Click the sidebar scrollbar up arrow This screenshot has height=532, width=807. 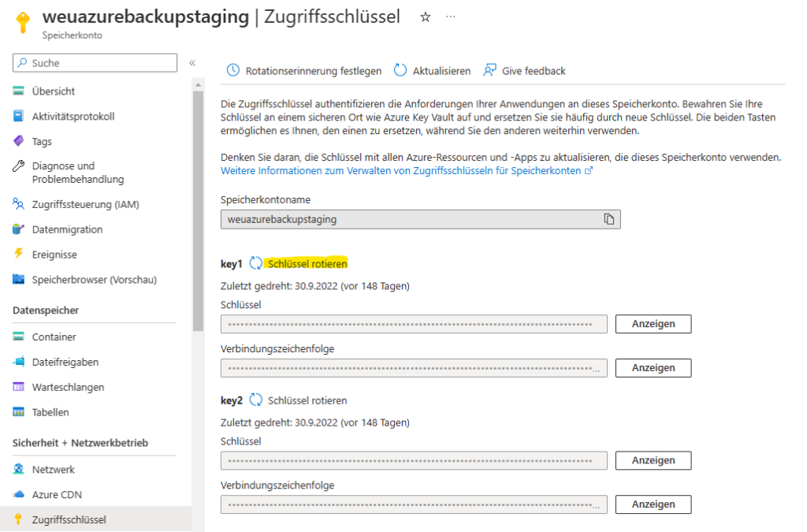(x=198, y=84)
